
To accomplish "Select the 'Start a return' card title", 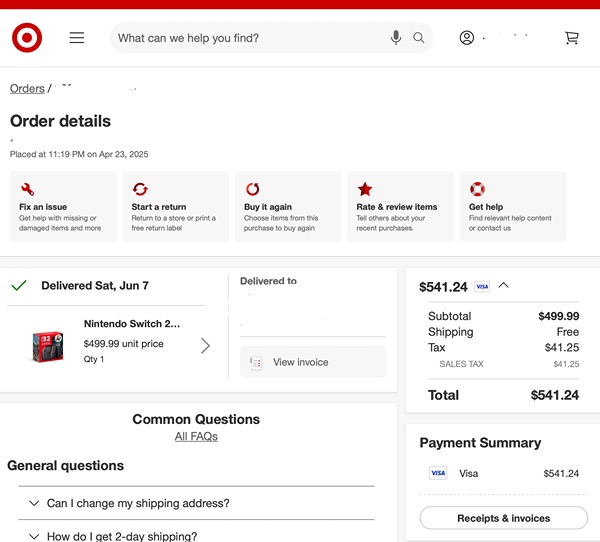I will click(159, 207).
